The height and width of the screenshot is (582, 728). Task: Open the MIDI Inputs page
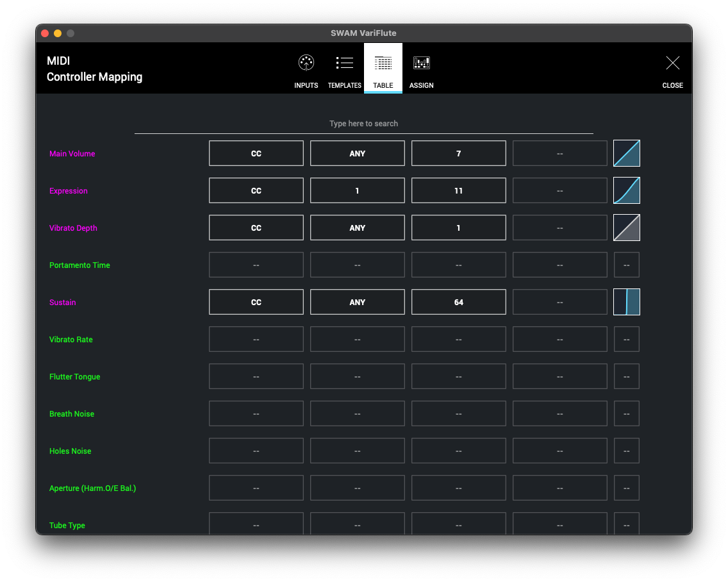click(x=306, y=70)
